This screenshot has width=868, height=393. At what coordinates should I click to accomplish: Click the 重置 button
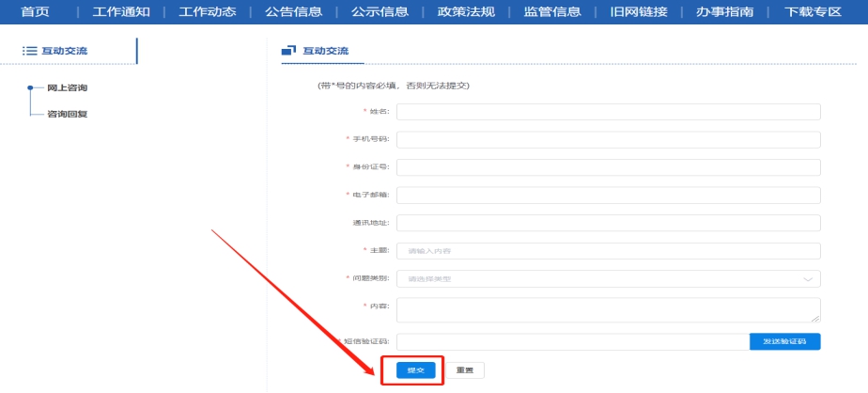tap(464, 370)
